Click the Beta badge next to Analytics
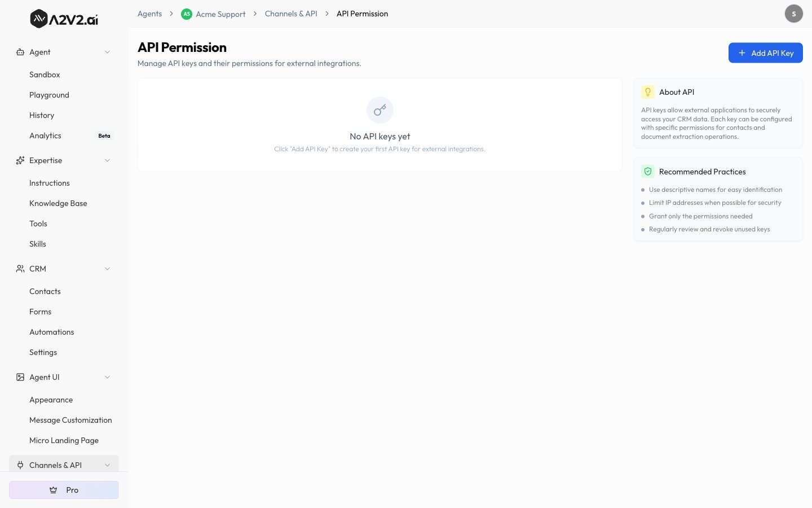812x508 pixels. coord(104,136)
